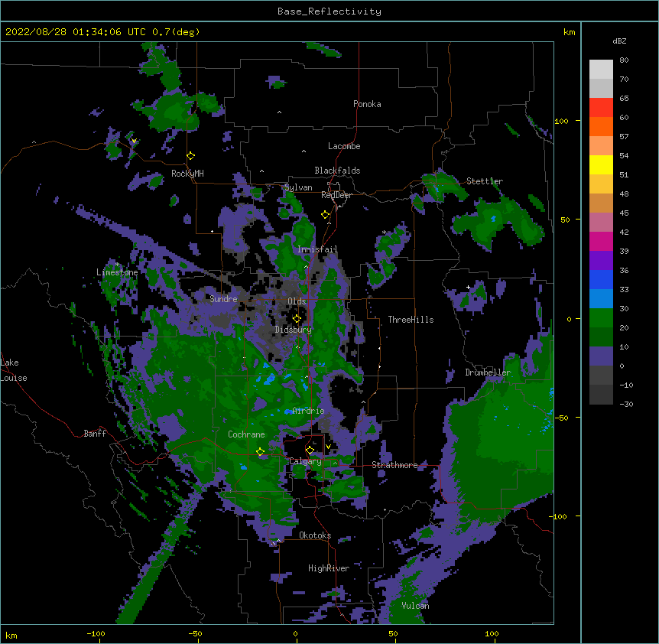
Task: Click the dark green 20-10 dBZ swatch
Action: pyautogui.click(x=601, y=337)
